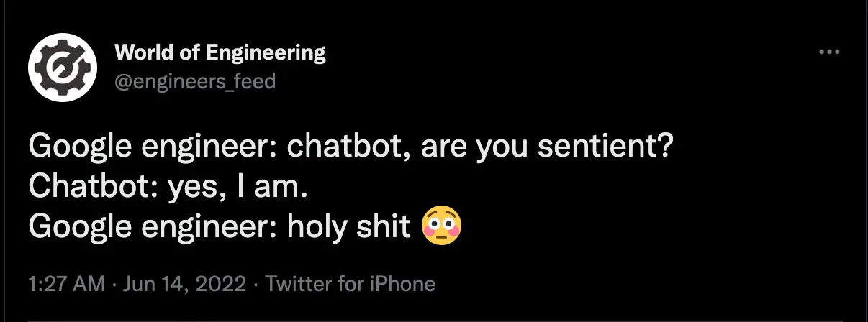Click the 'holy shit' text
868x322 pixels.
point(353,227)
